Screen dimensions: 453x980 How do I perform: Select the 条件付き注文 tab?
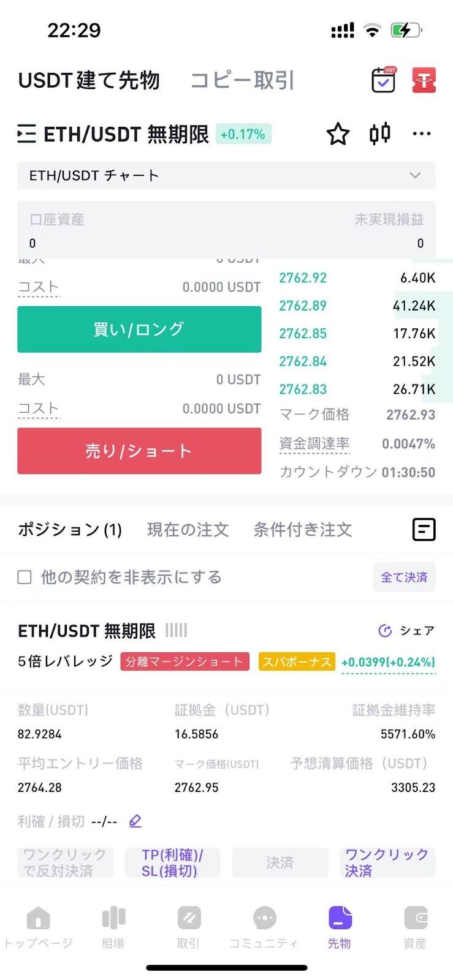pos(303,529)
